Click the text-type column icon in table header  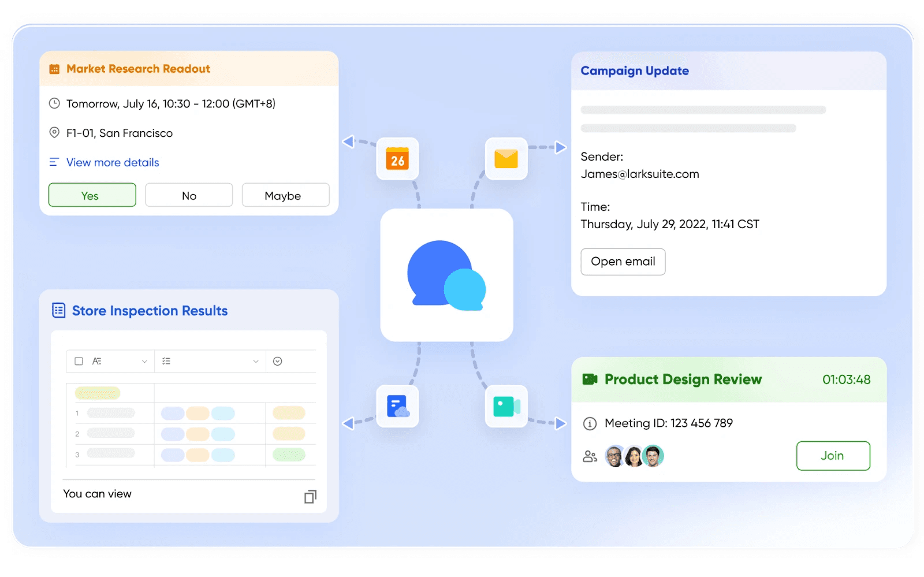click(x=97, y=361)
